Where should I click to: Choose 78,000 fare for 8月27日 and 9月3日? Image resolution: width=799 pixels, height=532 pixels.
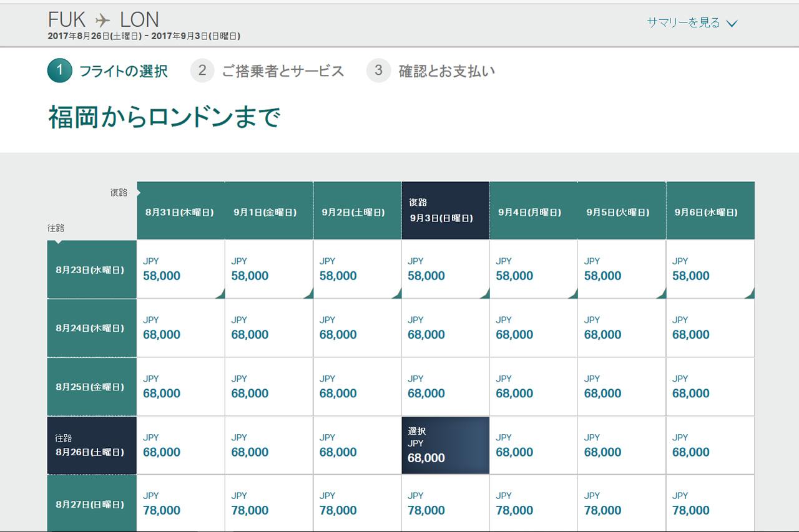point(445,503)
